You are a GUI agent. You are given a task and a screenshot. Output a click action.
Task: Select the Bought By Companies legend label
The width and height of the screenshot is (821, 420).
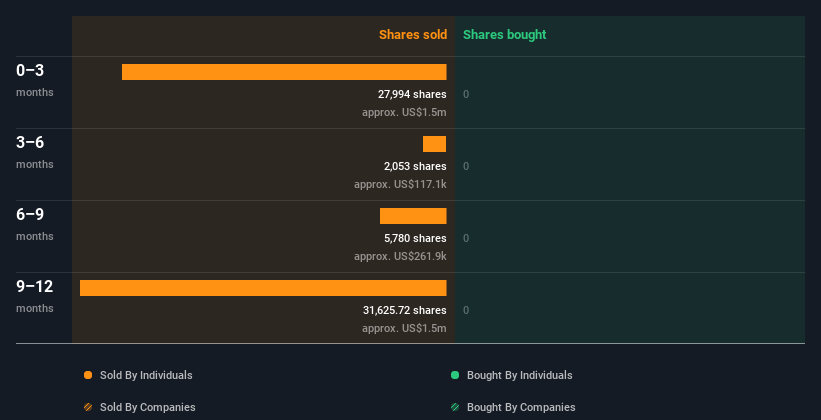tap(521, 407)
